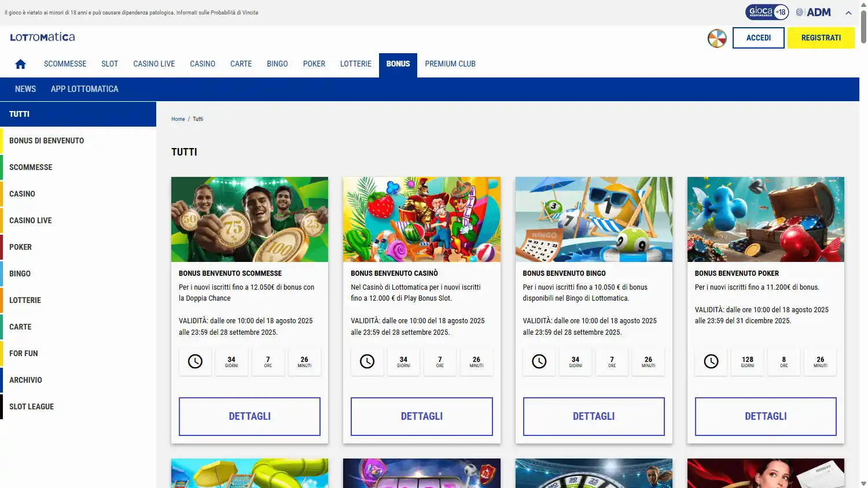Open Dettagli for Bonus Benvenuto Casinò

(421, 416)
